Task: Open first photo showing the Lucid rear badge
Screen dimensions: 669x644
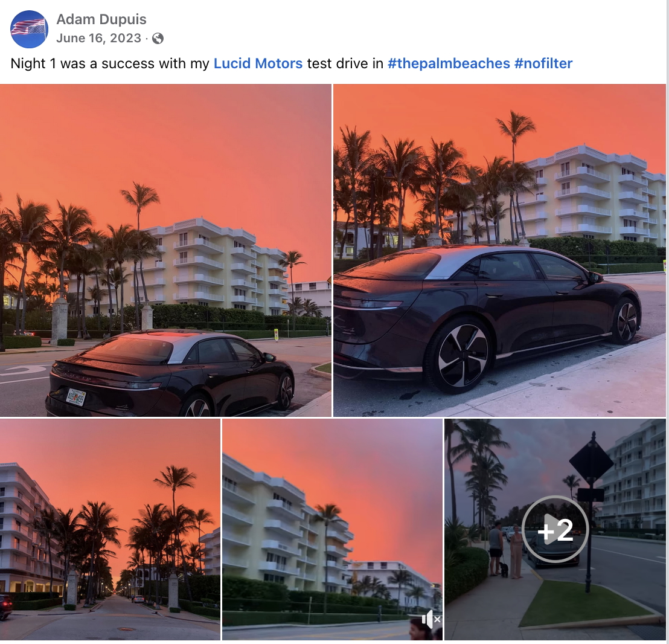Action: coord(165,250)
